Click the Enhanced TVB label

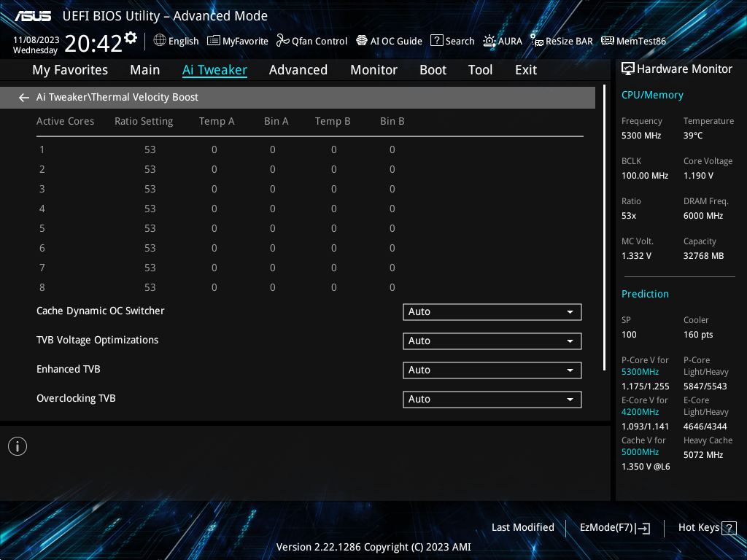point(69,369)
